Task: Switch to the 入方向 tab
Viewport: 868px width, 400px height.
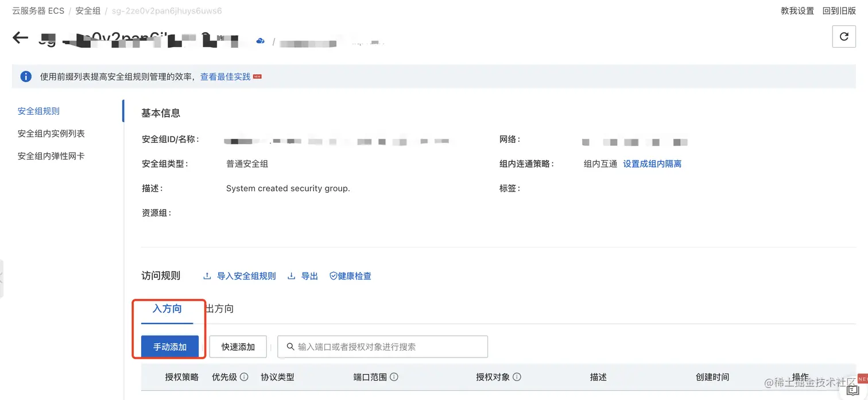Action: pyautogui.click(x=167, y=309)
